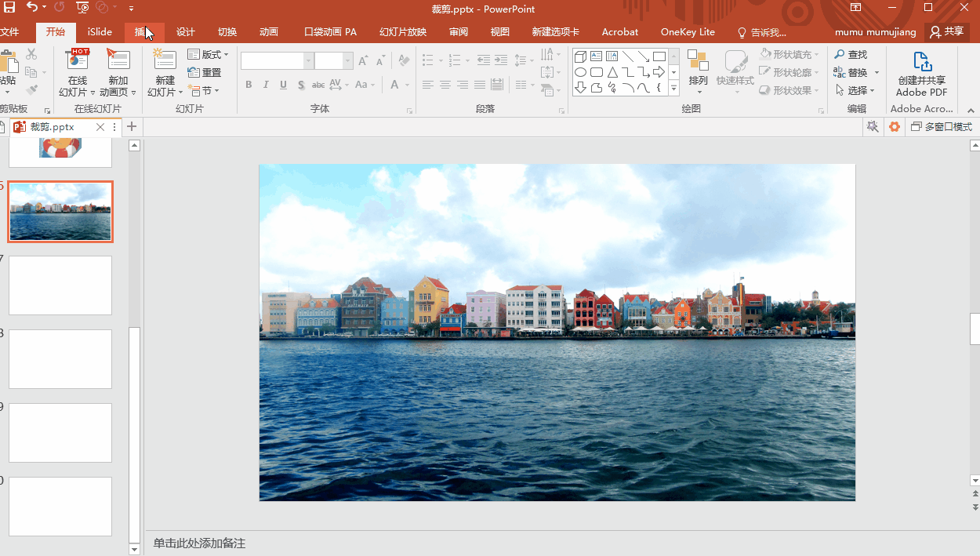Image resolution: width=980 pixels, height=556 pixels.
Task: Select the waterfront photo slide thumbnail
Action: pyautogui.click(x=60, y=212)
